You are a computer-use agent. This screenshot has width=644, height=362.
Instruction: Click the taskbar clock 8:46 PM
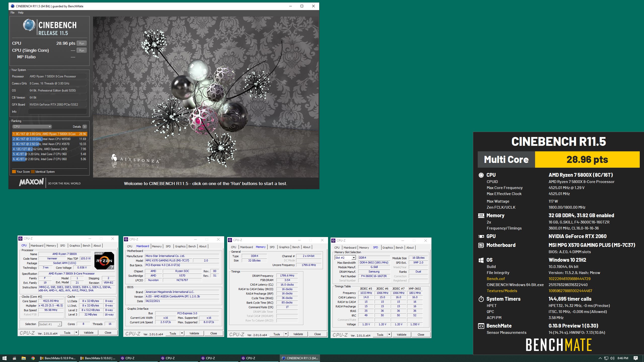point(623,358)
